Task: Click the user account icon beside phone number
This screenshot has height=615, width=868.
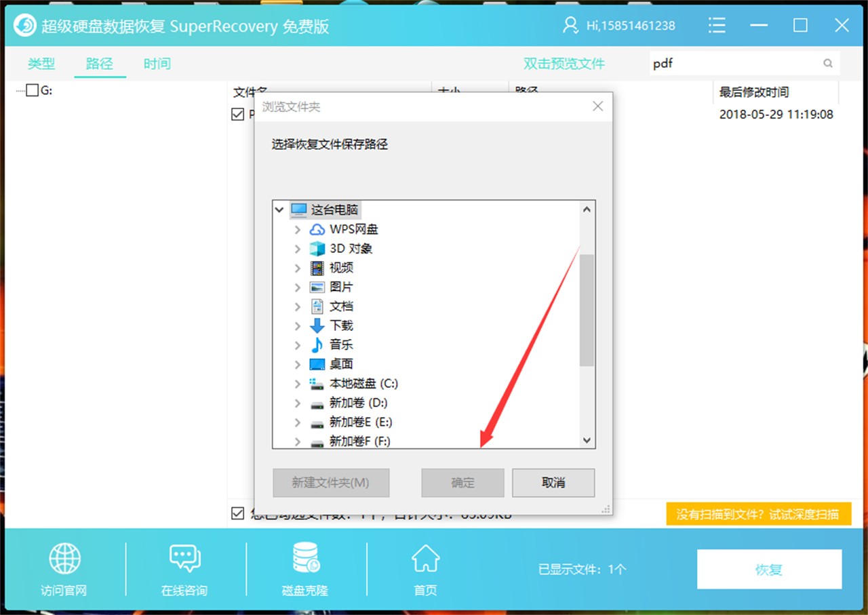Action: (x=570, y=24)
